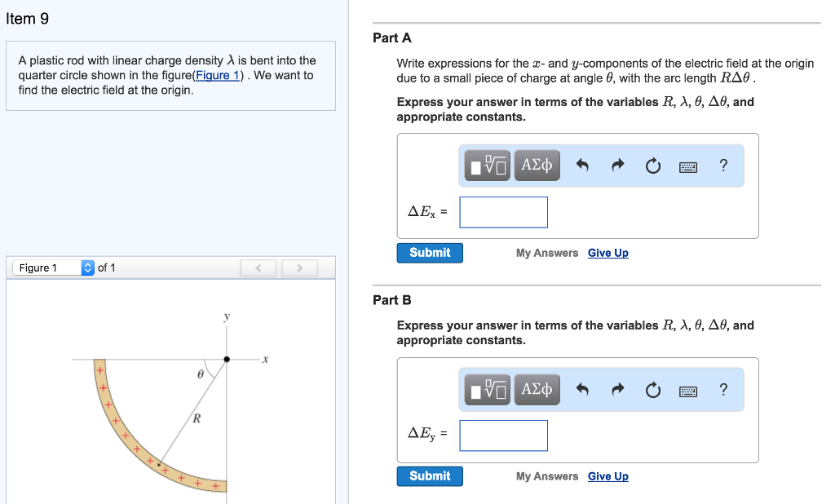The width and height of the screenshot is (835, 504).
Task: Open keyboard shortcuts in Part A toolbar
Action: (x=688, y=166)
